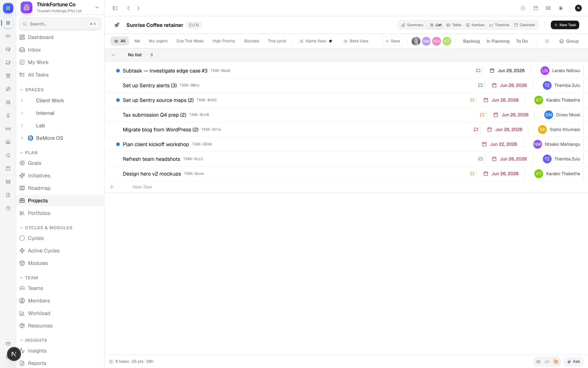The height and width of the screenshot is (368, 588).
Task: Switch to Kanban view
Action: 475,25
